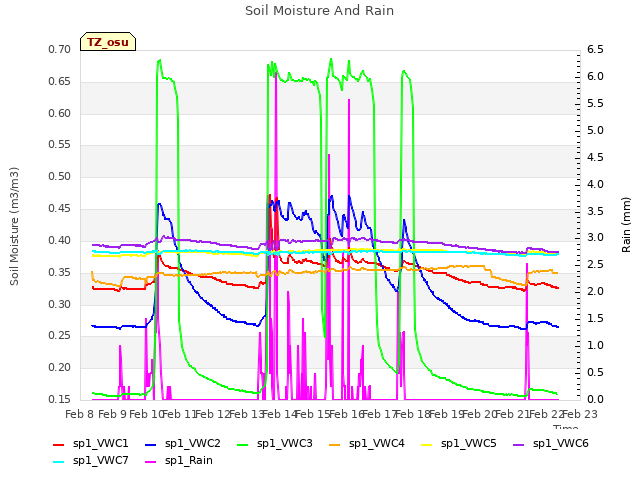The image size is (640, 480).
Task: Click the 3.0 right axis value
Action: click(595, 238)
